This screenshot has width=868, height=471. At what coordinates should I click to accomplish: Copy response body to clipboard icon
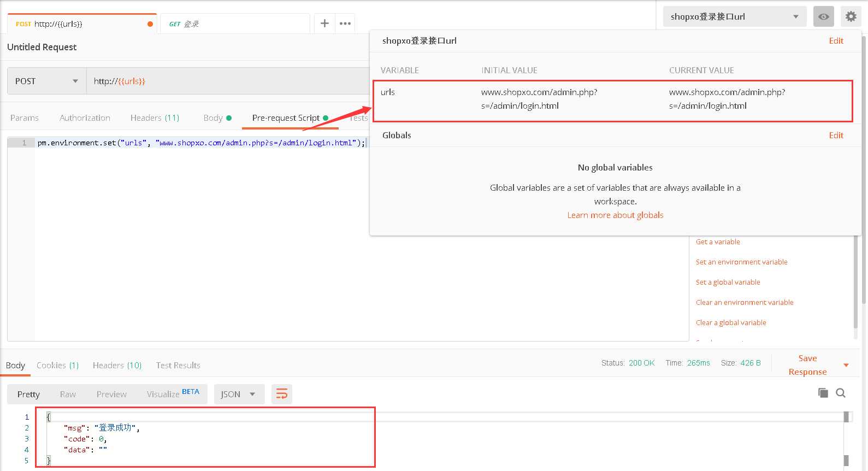pos(823,392)
